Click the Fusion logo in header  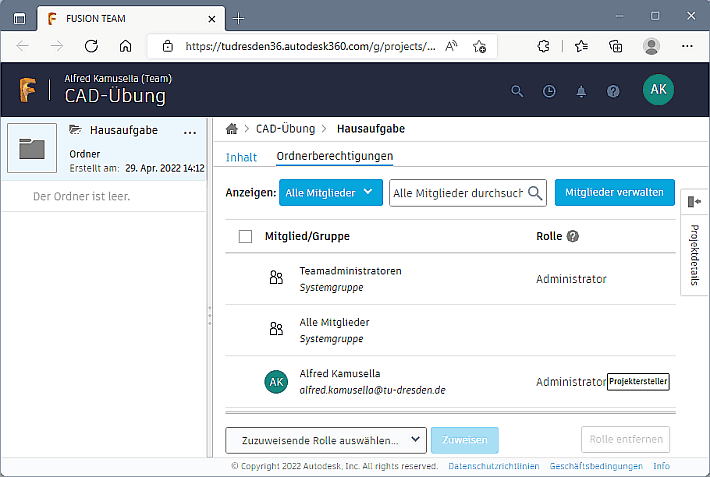click(27, 89)
